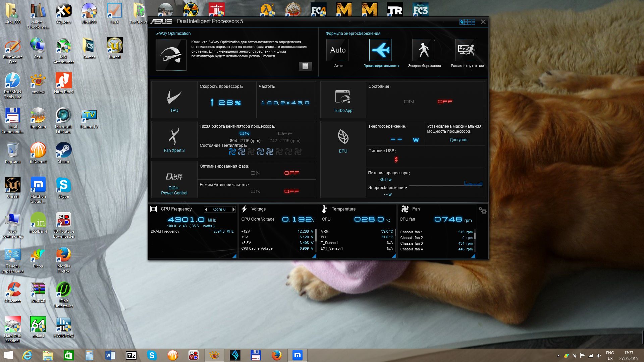Click the Доступно link under max CPU power
The image size is (644, 362).
click(x=458, y=140)
